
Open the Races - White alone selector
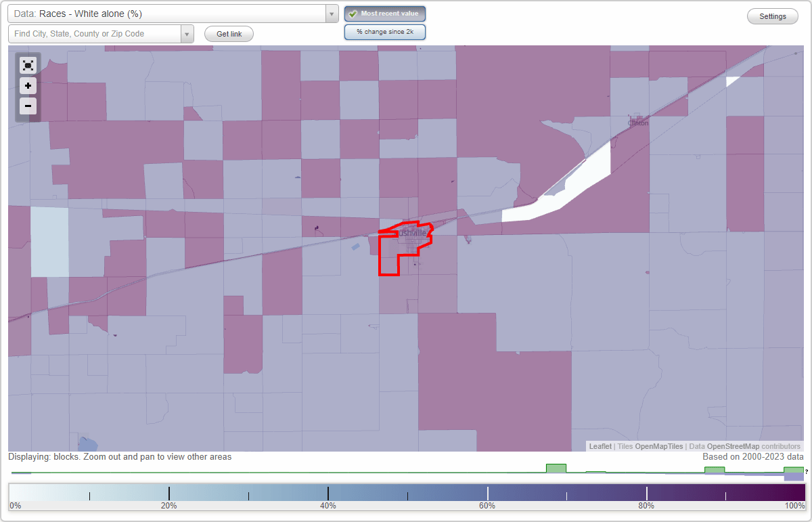click(169, 13)
